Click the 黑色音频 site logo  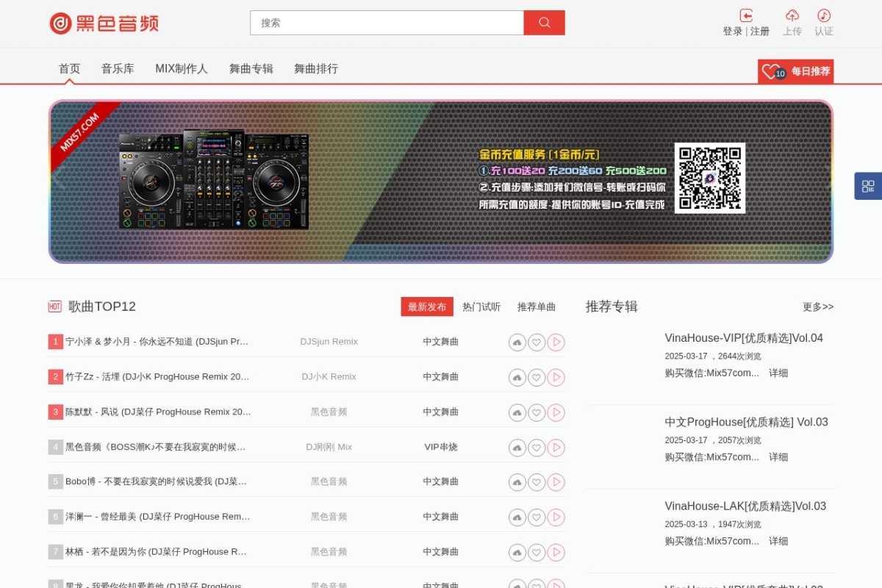[104, 23]
